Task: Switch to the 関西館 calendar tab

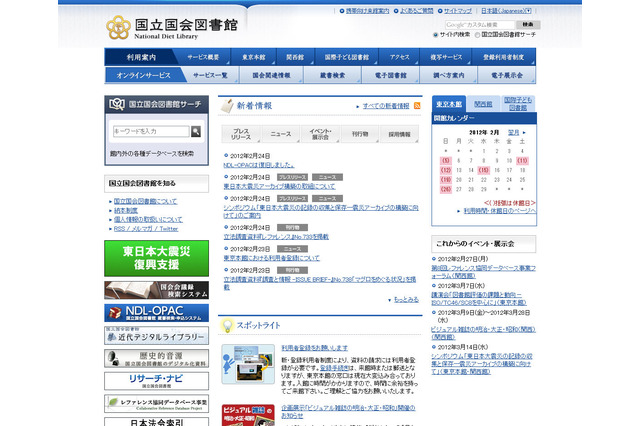Action: coord(483,103)
